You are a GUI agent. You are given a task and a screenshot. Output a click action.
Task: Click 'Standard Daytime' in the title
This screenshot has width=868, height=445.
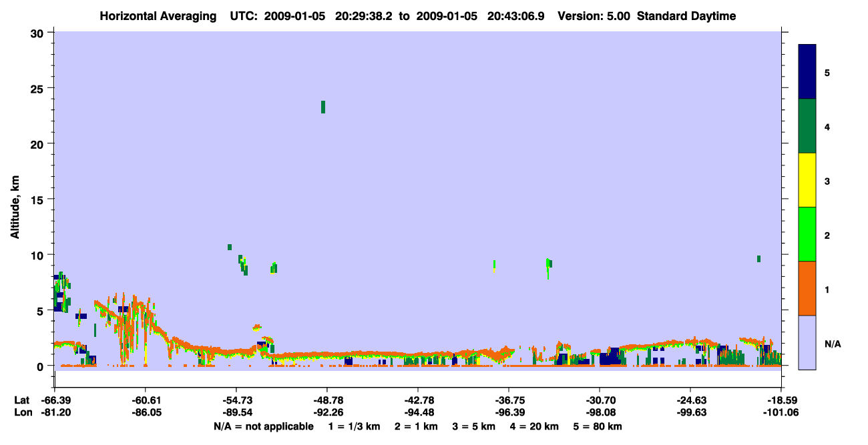pos(686,16)
